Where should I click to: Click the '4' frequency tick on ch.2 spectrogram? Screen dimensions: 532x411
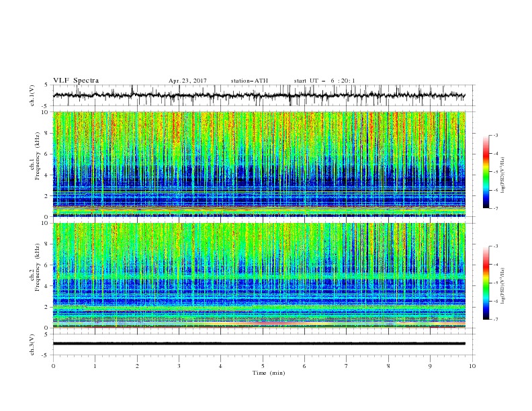pos(47,286)
